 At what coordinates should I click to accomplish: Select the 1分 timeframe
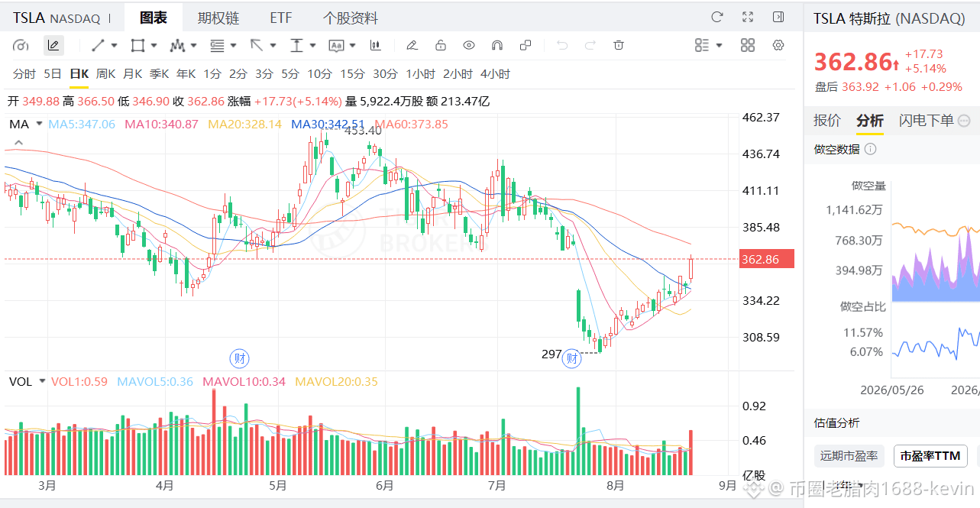[212, 74]
